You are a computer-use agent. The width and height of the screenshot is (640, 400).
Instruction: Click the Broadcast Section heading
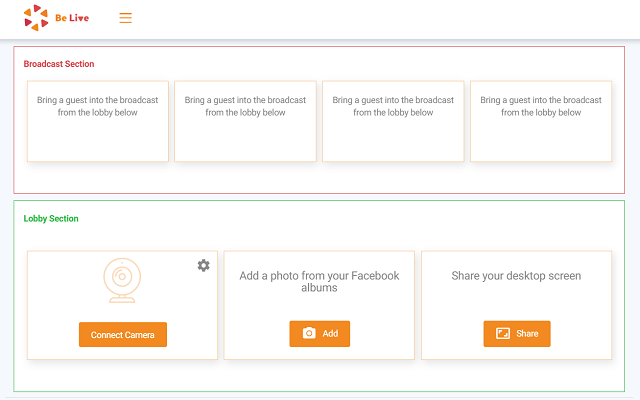pyautogui.click(x=59, y=64)
